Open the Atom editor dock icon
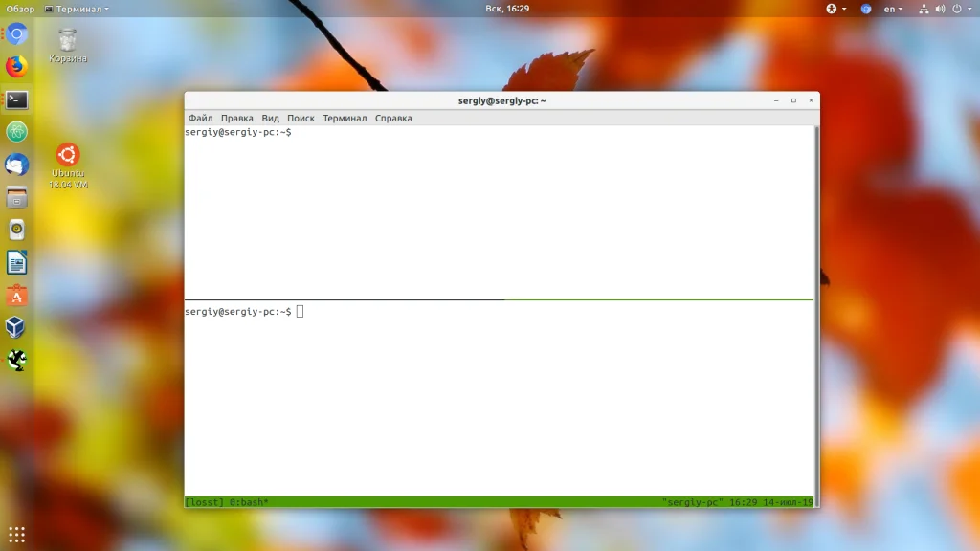Screen dimensions: 980x551 pos(17,132)
